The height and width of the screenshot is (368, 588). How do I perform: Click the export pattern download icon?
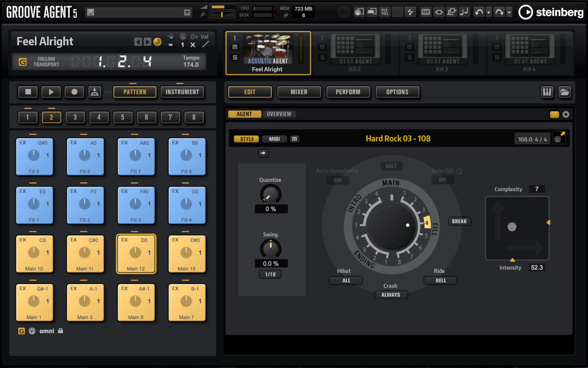[x=95, y=92]
